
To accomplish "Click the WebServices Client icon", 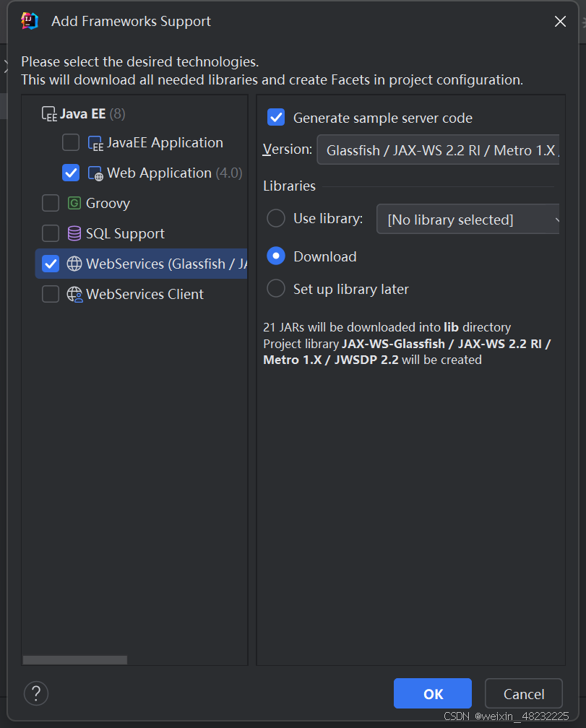I will coord(74,294).
